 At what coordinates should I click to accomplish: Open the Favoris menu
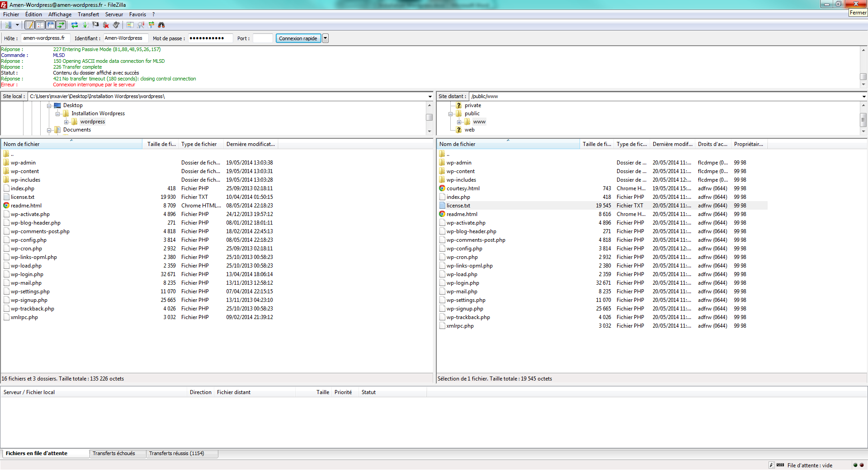click(137, 14)
